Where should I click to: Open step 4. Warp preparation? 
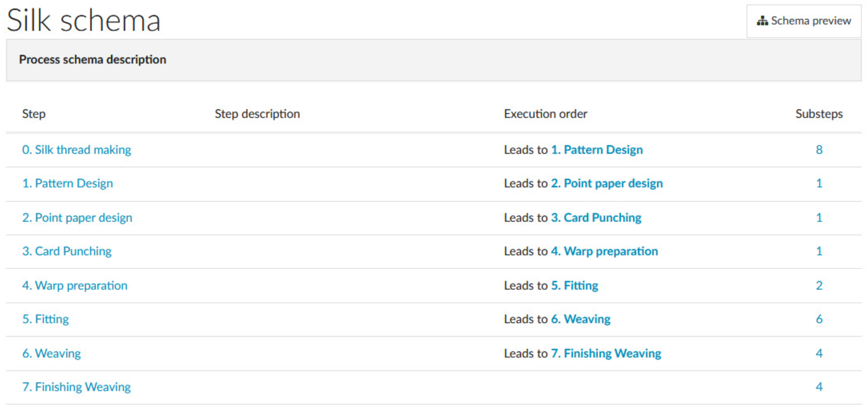[x=75, y=286]
